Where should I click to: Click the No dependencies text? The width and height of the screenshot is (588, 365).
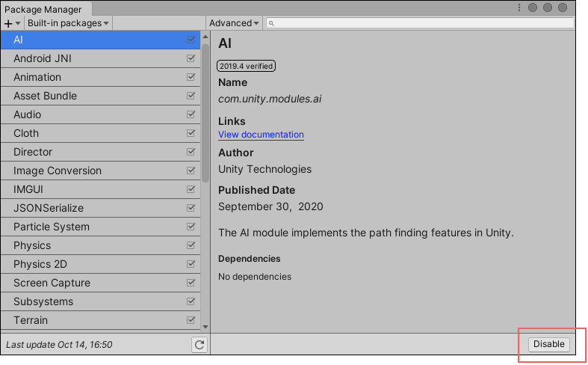(255, 277)
